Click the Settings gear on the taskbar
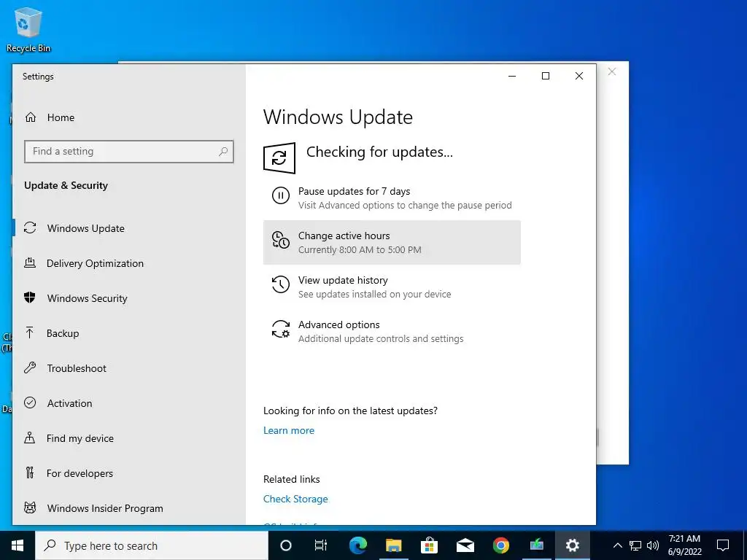This screenshot has width=747, height=560. pos(572,545)
